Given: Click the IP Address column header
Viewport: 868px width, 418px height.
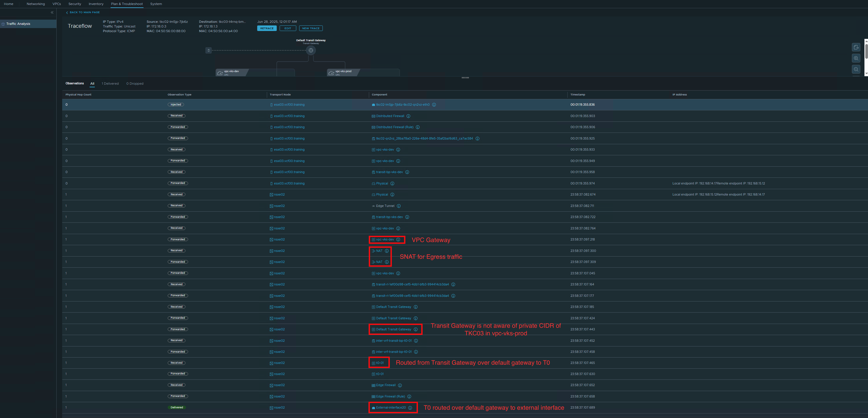Looking at the screenshot, I should [679, 95].
